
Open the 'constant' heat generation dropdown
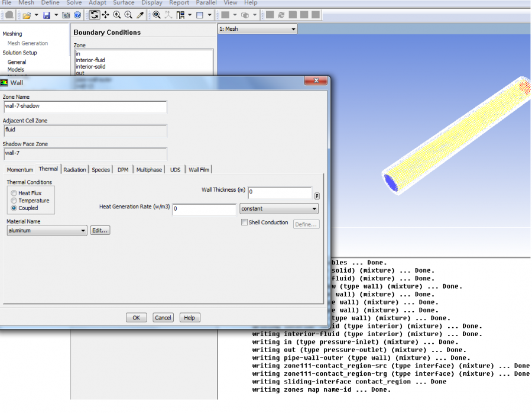tap(279, 208)
